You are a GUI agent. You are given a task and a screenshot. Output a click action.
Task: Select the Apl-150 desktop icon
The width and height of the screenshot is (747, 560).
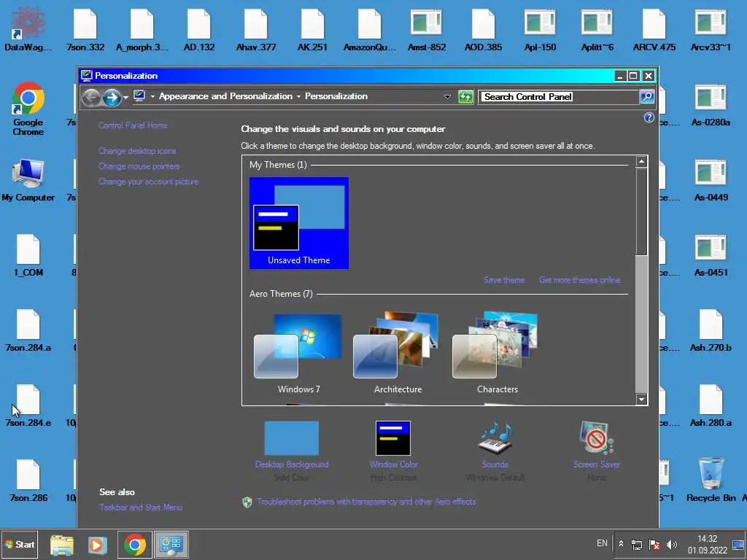(540, 30)
